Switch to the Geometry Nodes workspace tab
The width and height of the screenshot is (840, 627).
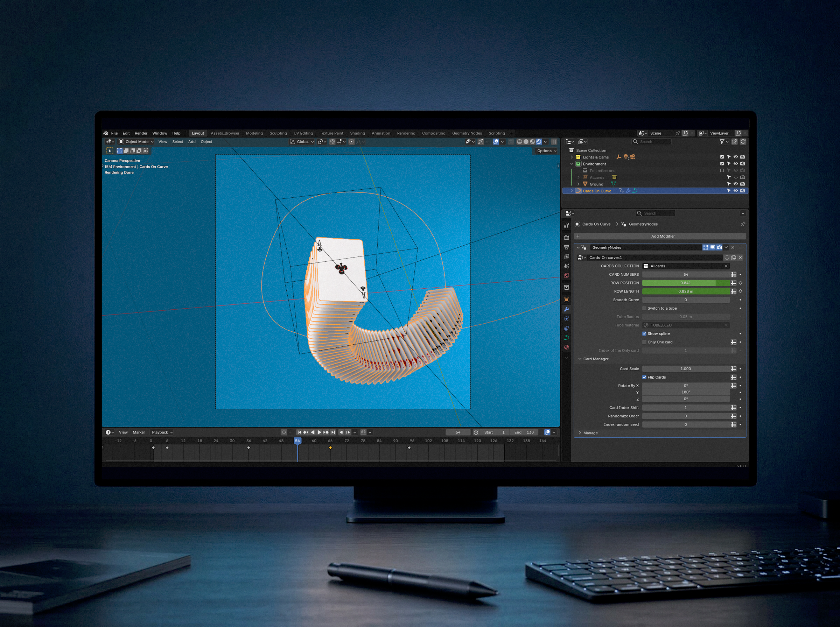pos(467,133)
